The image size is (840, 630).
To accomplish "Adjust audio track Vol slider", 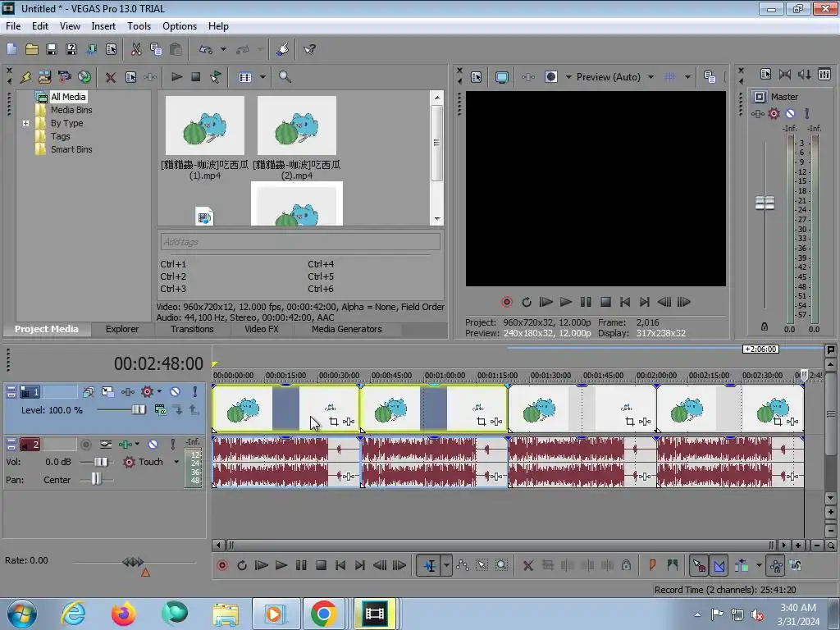I will pos(101,462).
